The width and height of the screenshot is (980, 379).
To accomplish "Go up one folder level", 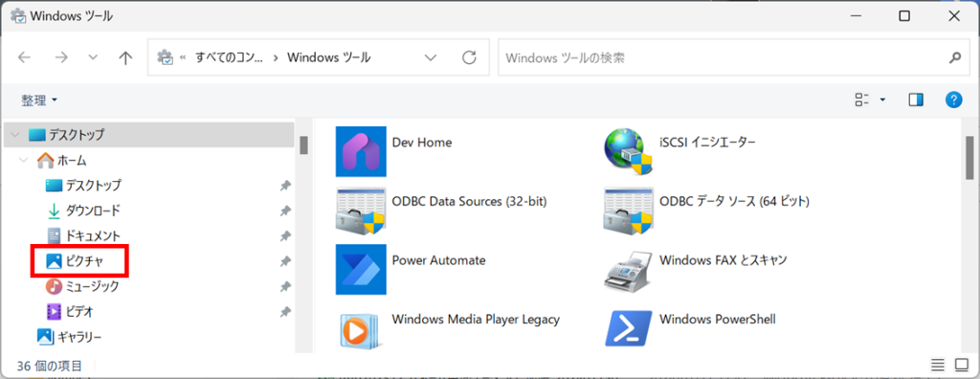I will pyautogui.click(x=125, y=57).
